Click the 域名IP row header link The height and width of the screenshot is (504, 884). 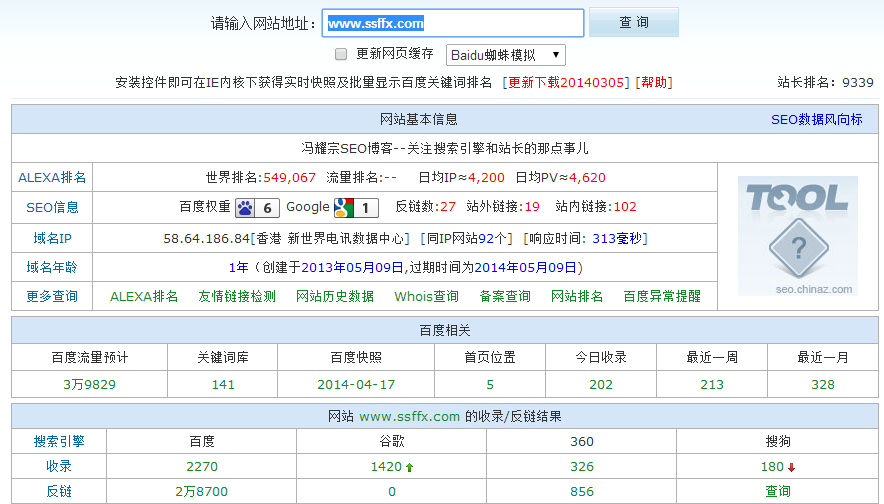pos(52,238)
